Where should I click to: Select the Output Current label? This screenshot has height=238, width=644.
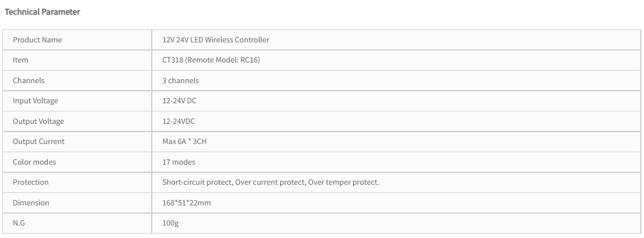39,142
